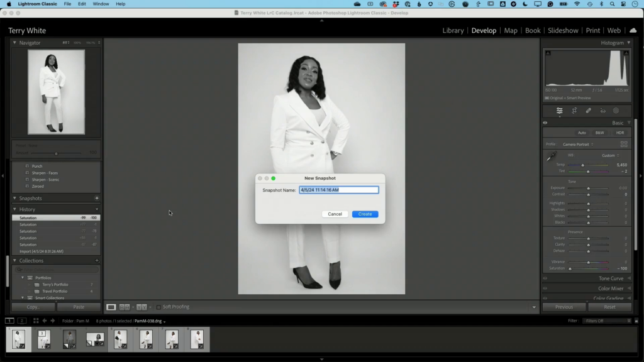Open the Profile Browser grid icon
Screen dimensions: 644x362
[624, 144]
